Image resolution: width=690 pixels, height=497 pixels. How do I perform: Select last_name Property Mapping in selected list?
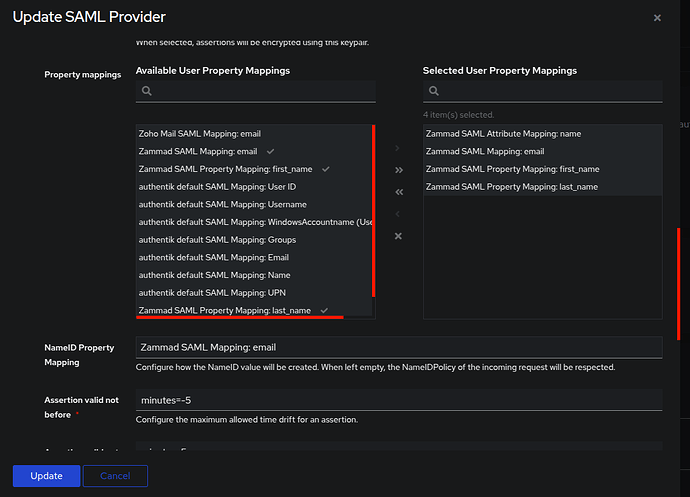tap(543, 187)
